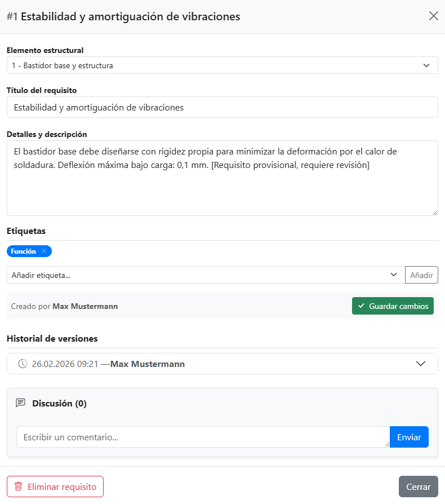
Task: Click into the Detalles y descripción textarea
Action: point(222,186)
